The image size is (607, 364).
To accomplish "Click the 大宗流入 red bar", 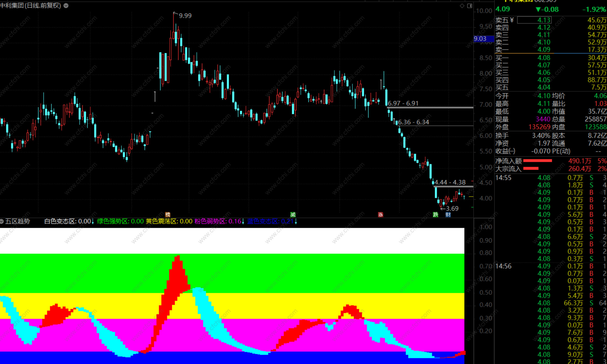I will coord(531,169).
